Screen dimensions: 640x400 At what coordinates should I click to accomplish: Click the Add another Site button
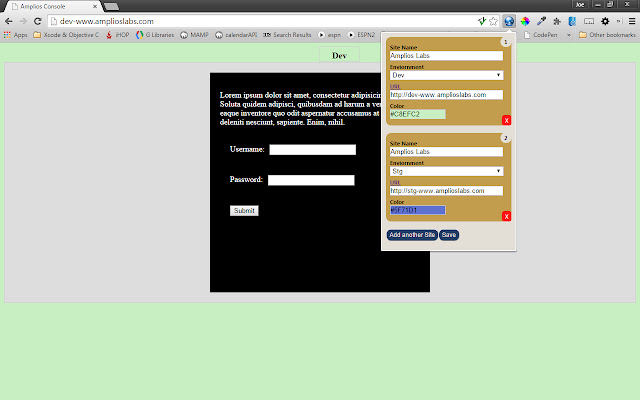412,235
